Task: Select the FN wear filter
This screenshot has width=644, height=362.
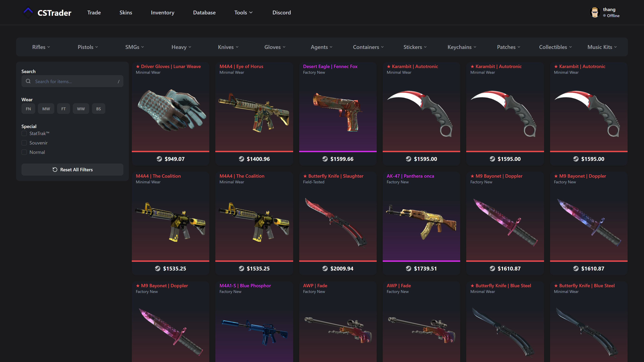Action: (28, 109)
